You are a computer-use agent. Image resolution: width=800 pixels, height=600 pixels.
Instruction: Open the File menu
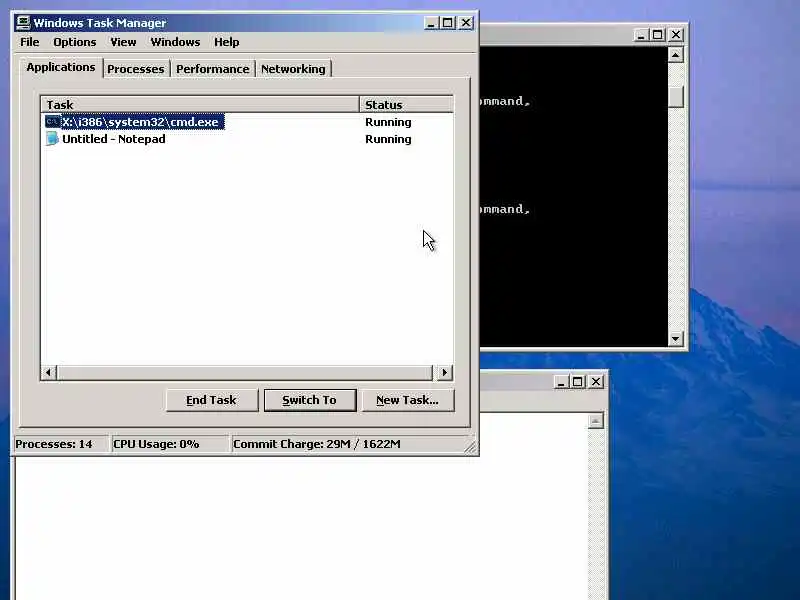[30, 42]
